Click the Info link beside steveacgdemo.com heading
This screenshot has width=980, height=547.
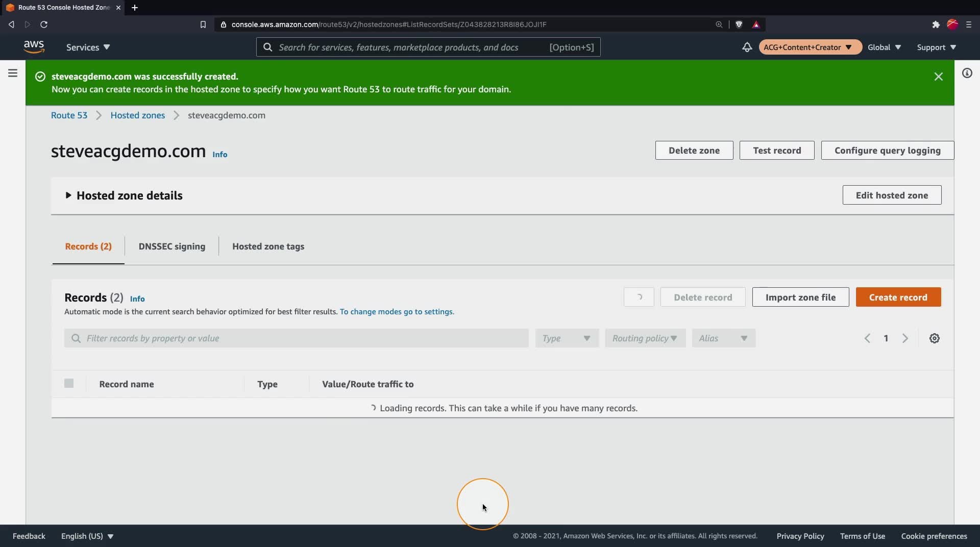(x=220, y=155)
